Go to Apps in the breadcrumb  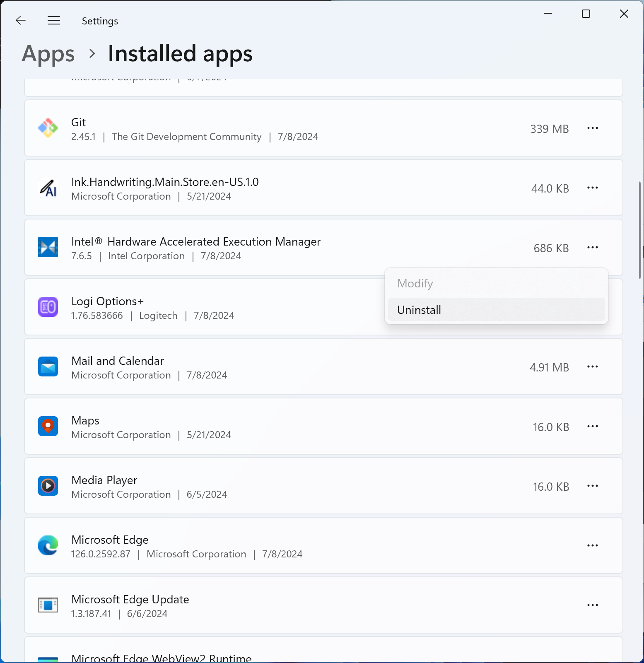point(48,54)
